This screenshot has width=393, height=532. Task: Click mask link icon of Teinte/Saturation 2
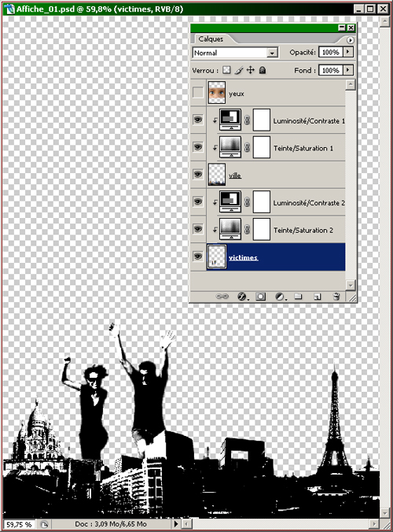(x=247, y=229)
